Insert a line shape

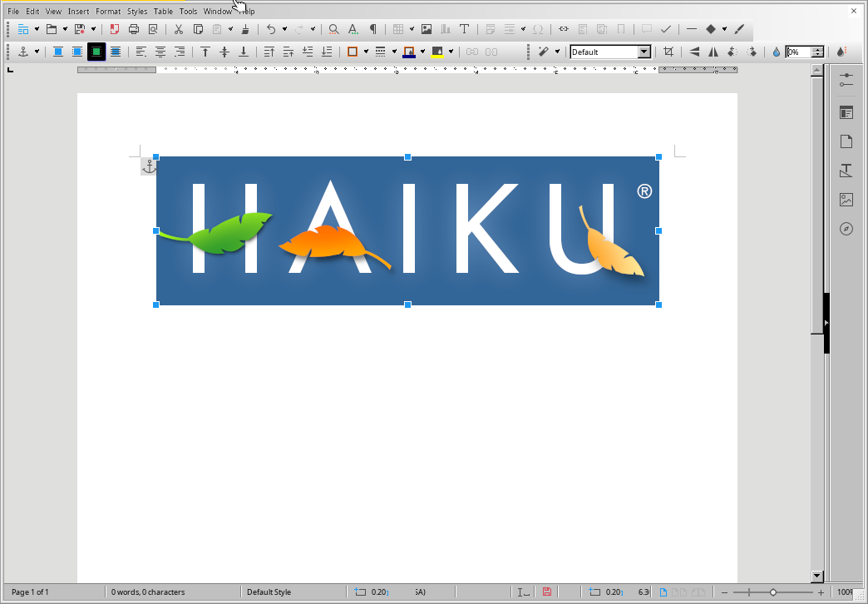tap(692, 29)
